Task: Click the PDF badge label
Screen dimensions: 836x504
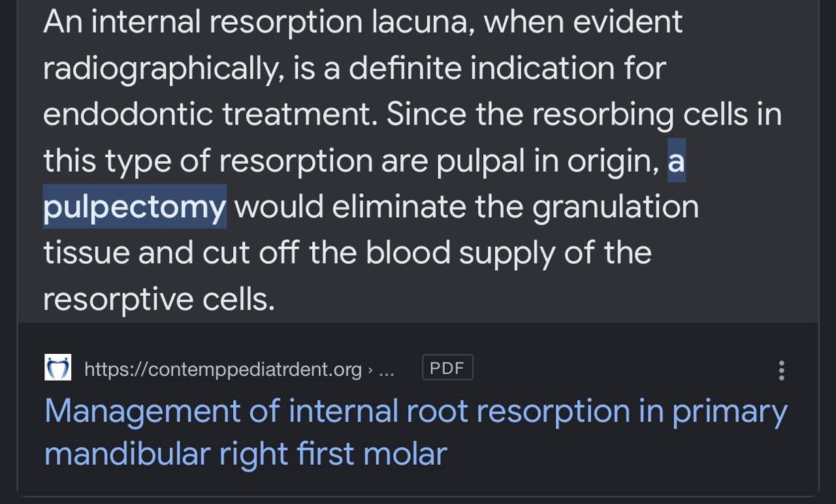Action: [x=447, y=368]
